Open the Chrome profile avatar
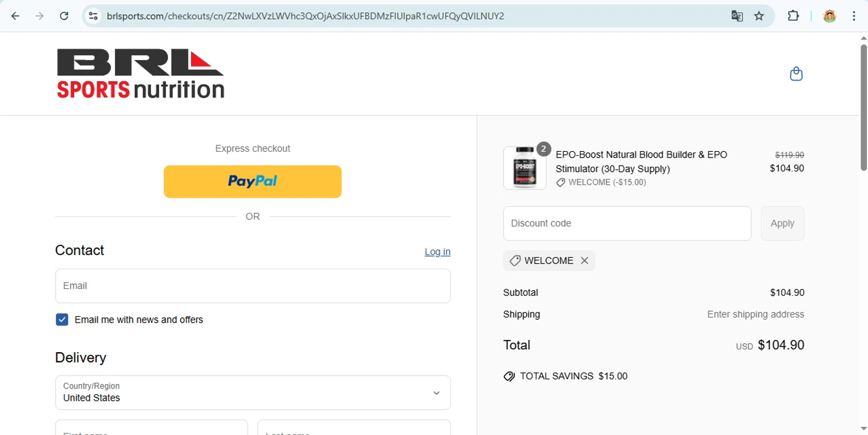The width and height of the screenshot is (868, 435). pyautogui.click(x=830, y=16)
